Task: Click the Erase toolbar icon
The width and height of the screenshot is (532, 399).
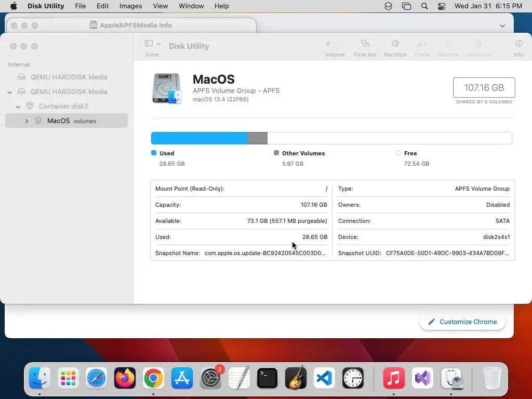Action: [x=422, y=44]
